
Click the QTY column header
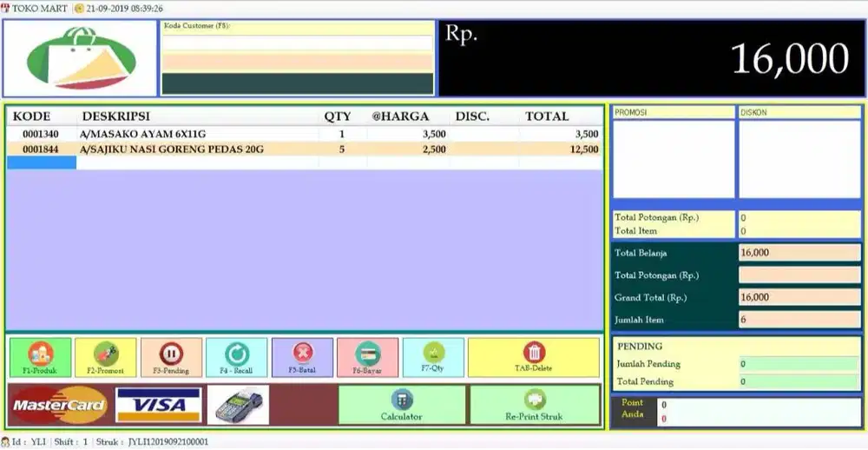[338, 116]
